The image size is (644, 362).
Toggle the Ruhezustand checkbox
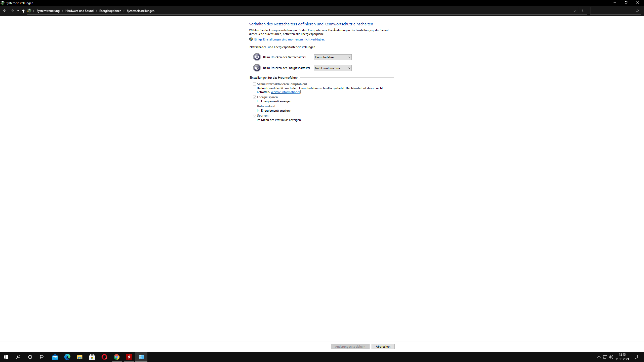[255, 107]
